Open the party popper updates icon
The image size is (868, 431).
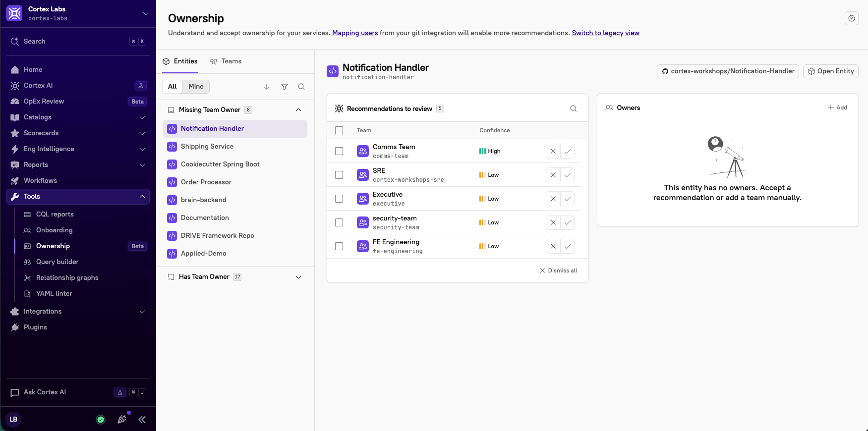(122, 419)
